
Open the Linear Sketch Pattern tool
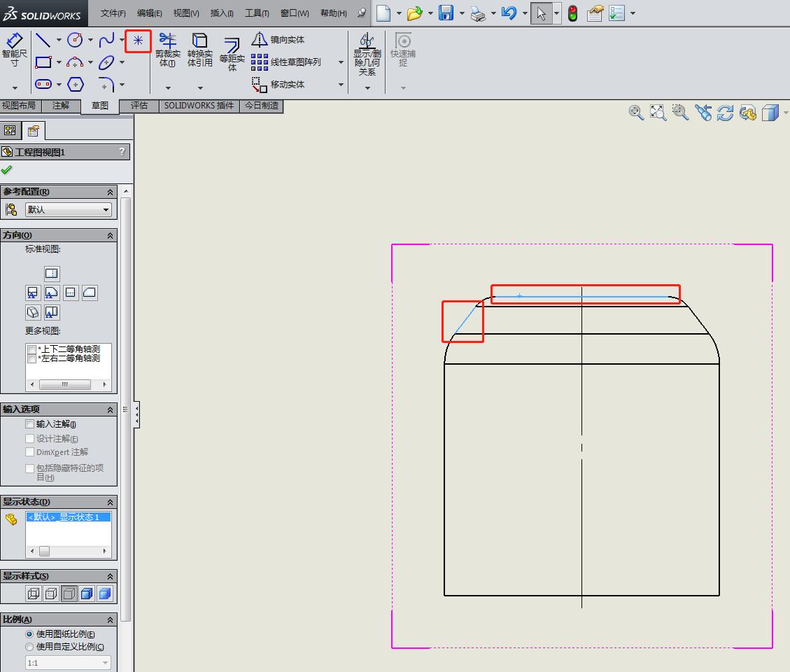[x=278, y=62]
